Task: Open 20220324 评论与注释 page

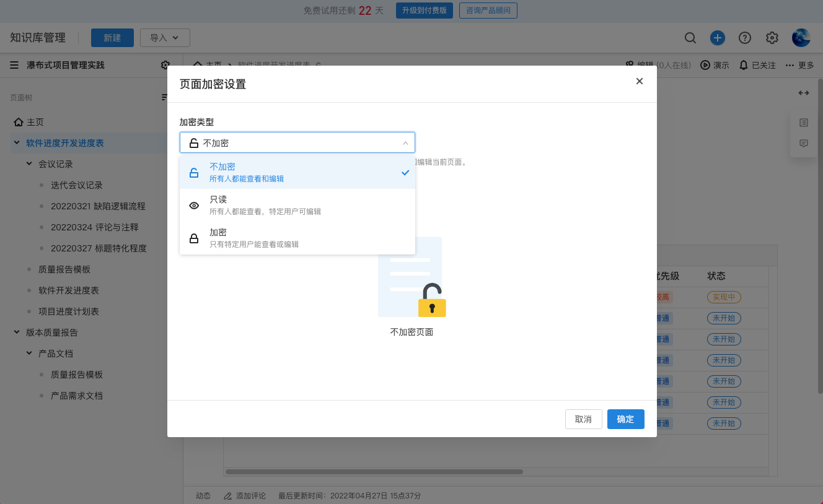Action: [x=95, y=227]
